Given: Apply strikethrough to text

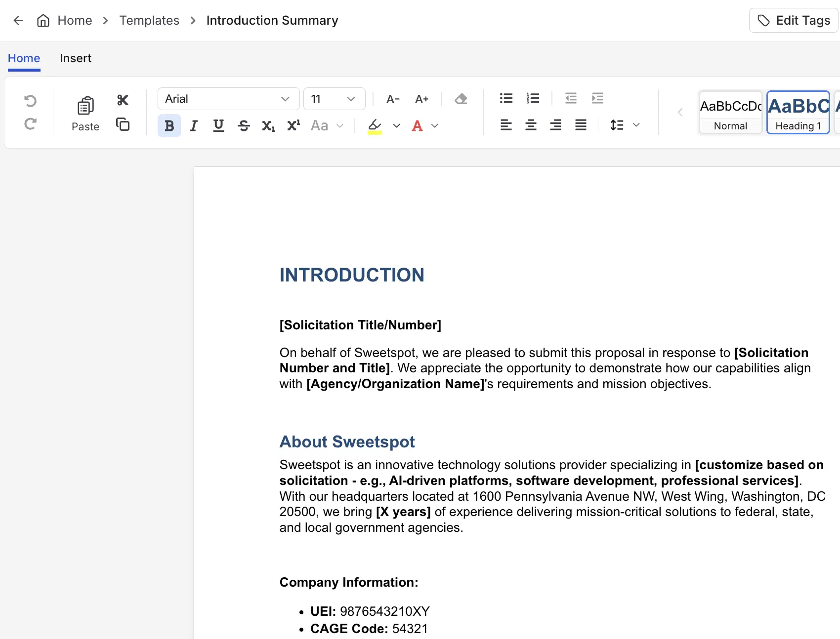Looking at the screenshot, I should [244, 125].
